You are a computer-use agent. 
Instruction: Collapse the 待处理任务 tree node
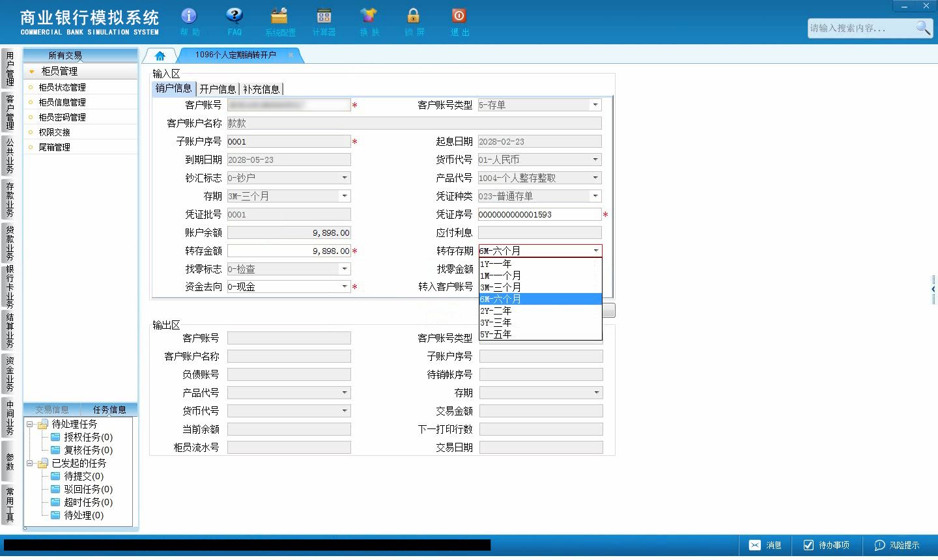point(30,424)
